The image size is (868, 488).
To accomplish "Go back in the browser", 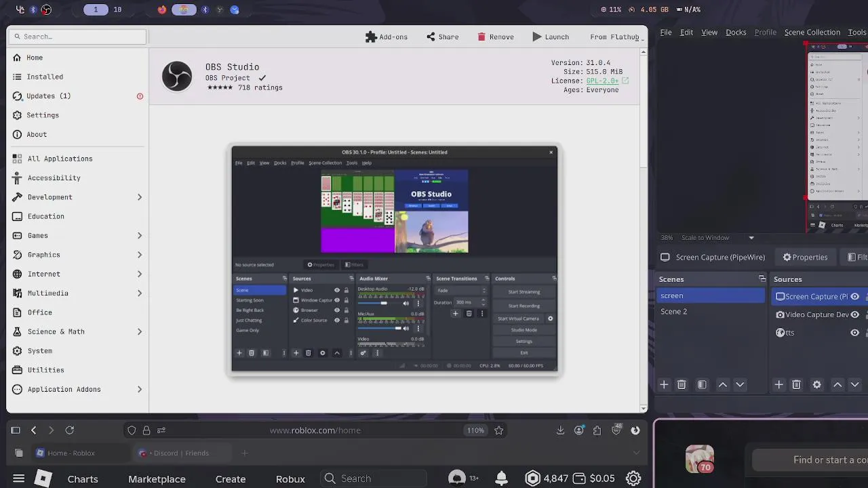I will [x=33, y=430].
